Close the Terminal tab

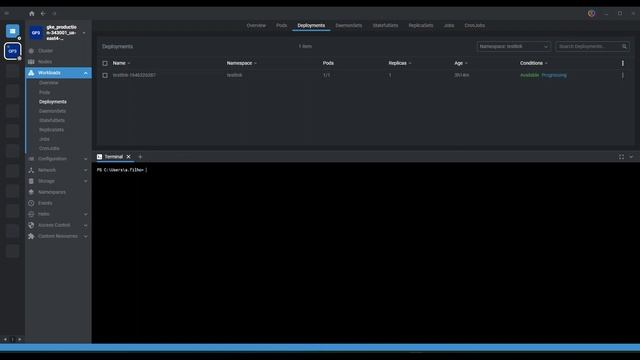[128, 157]
